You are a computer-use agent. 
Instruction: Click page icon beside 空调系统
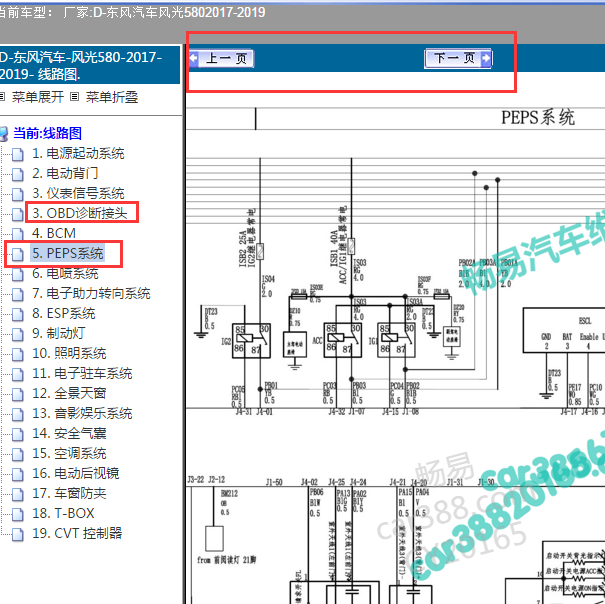[x=17, y=454]
